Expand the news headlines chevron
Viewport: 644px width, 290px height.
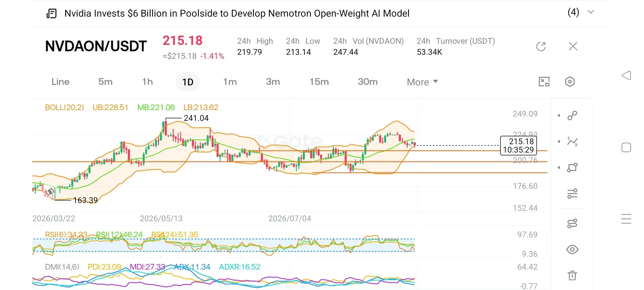(x=591, y=12)
